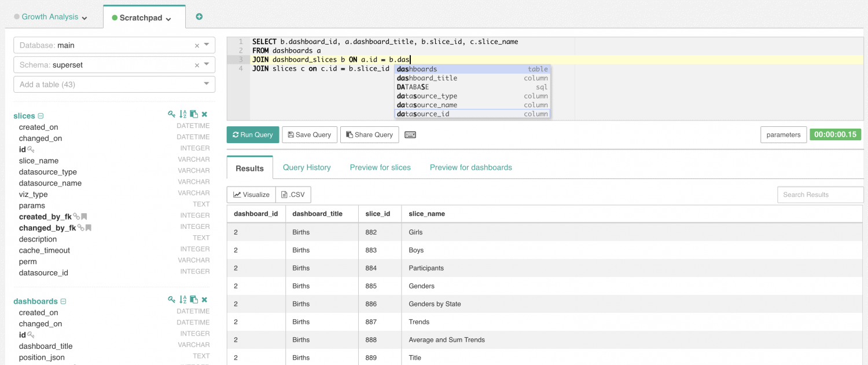
Task: Remove slices table from the schema panel
Action: (204, 115)
